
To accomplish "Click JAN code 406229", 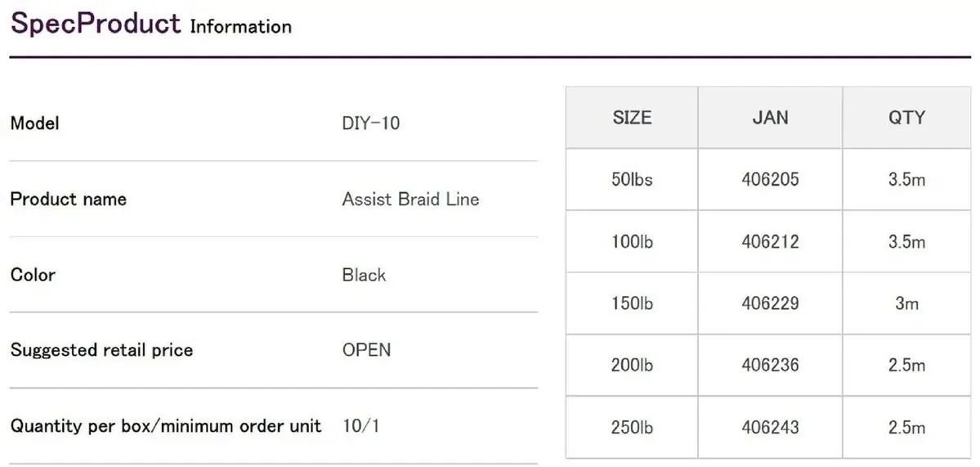I will [770, 303].
